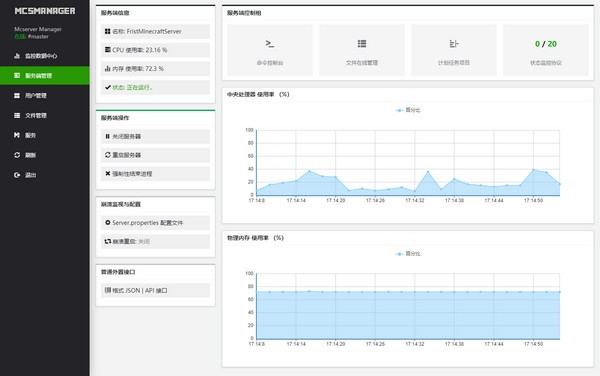Viewport: 600px width, 376px height.
Task: Open the monitoring data center sidebar icon
Action: coord(17,56)
